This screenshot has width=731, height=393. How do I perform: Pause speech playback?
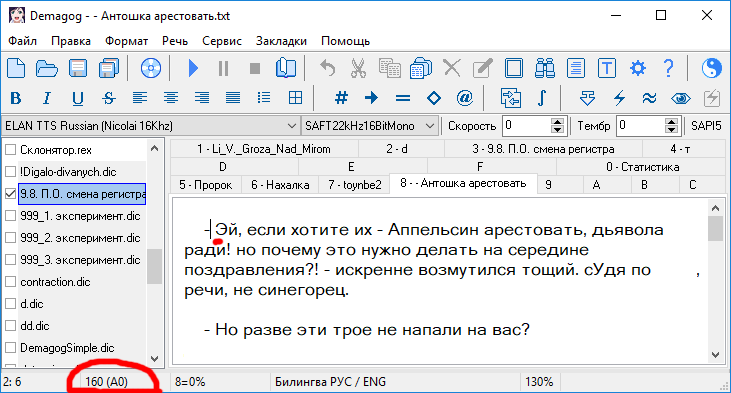coord(224,69)
